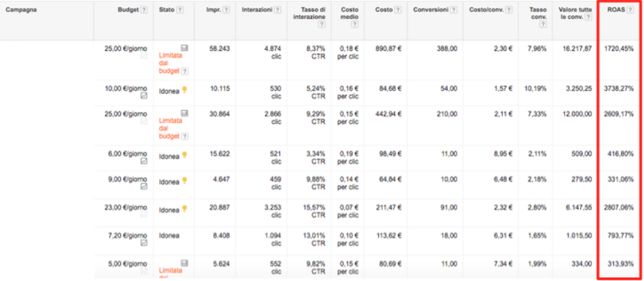Sort by the ROAS column header

(x=616, y=9)
